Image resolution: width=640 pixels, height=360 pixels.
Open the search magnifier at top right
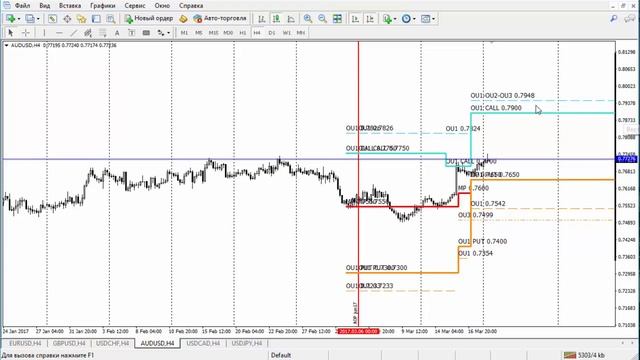[x=613, y=18]
